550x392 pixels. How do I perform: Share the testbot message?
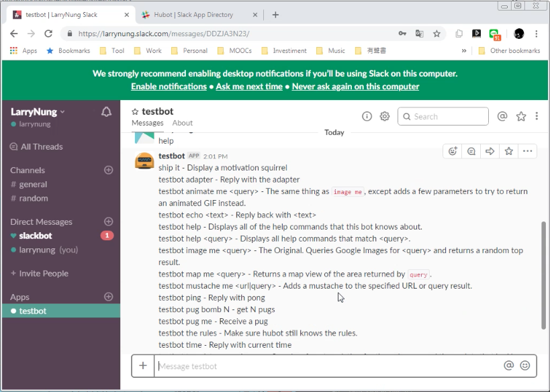[490, 151]
